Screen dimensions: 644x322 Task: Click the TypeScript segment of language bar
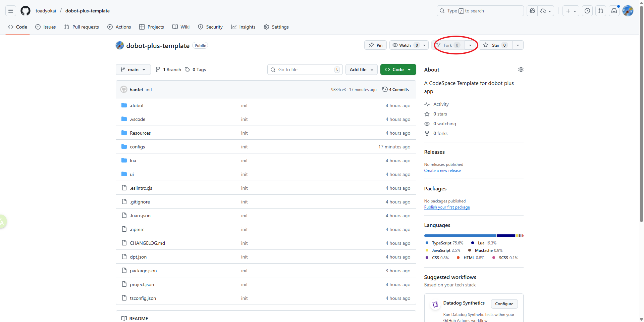[460, 236]
